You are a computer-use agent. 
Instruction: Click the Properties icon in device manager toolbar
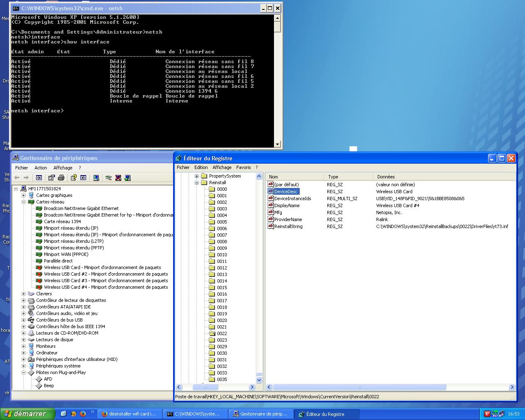(51, 178)
